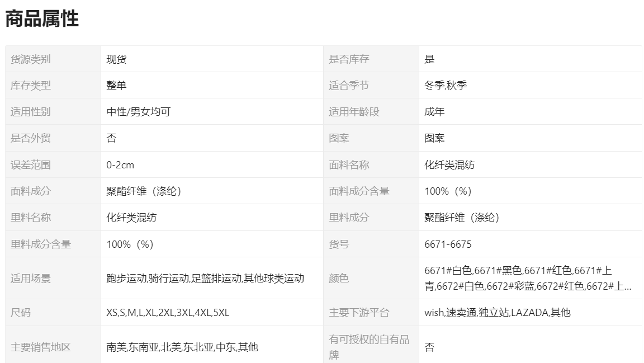Click the 成年 age group value
644x363 pixels.
click(x=434, y=111)
